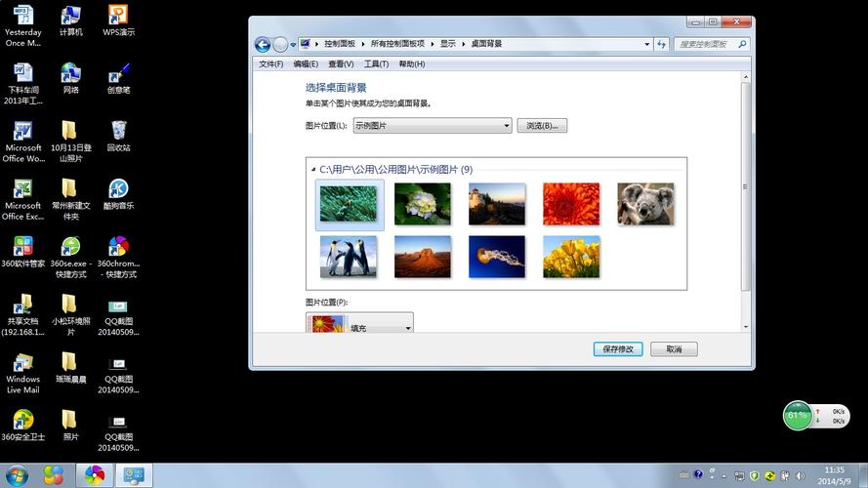868x488 pixels.
Task: Select the hydrangea flower wallpaper thumbnail
Action: tap(423, 204)
